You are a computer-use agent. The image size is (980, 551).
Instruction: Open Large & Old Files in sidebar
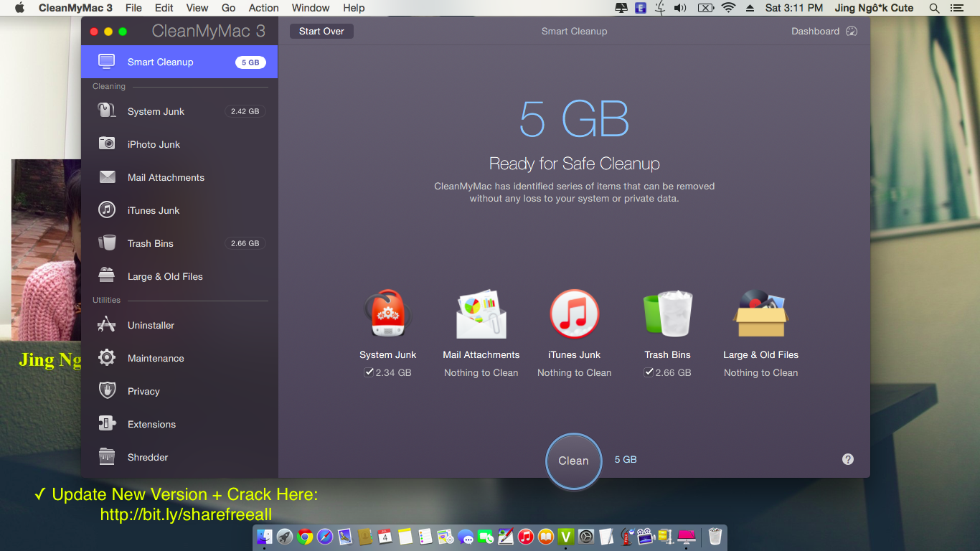179,276
